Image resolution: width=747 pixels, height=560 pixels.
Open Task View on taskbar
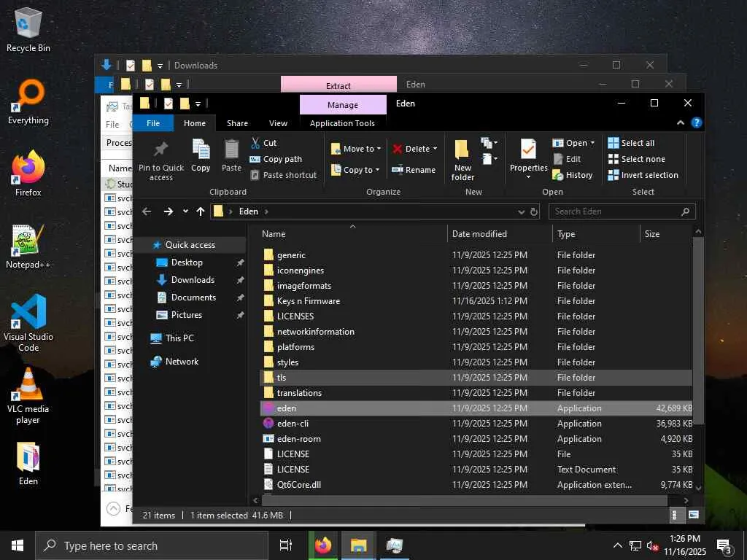click(x=286, y=545)
